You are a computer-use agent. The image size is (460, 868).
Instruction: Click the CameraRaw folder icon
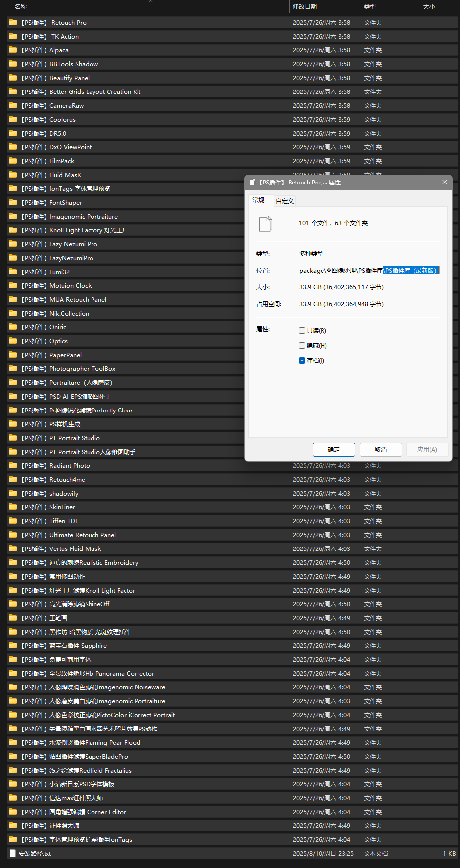pyautogui.click(x=13, y=105)
